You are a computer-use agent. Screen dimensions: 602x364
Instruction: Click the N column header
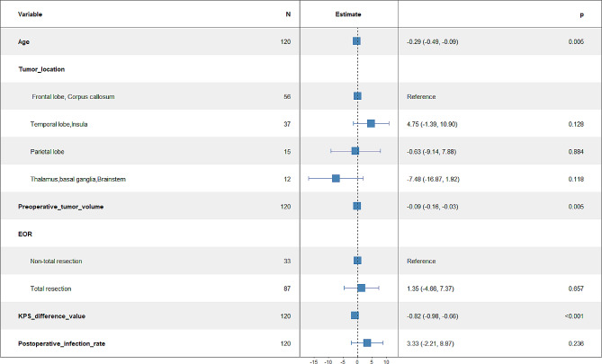pyautogui.click(x=288, y=14)
